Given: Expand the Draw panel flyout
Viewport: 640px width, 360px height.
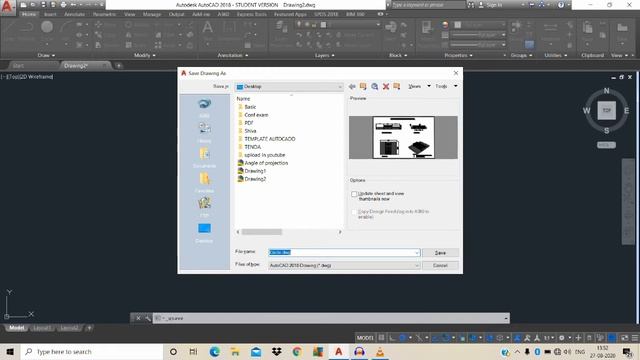Looking at the screenshot, I should pyautogui.click(x=46, y=55).
